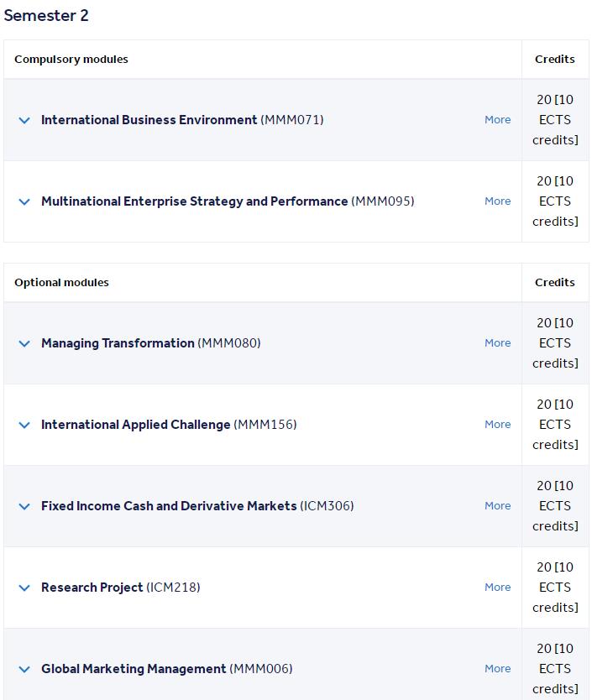Expand Multinational Enterprise Strategy chevron
This screenshot has width=592, height=700.
24,201
